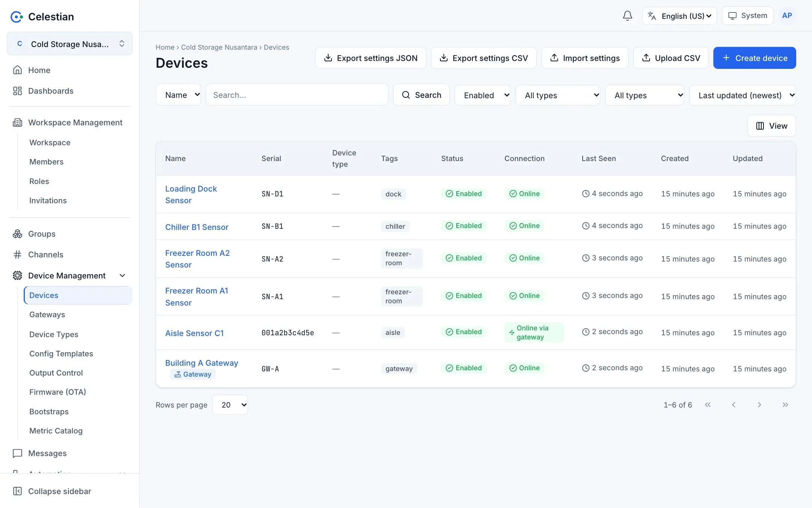The height and width of the screenshot is (508, 812).
Task: Open the View columns button
Action: tap(771, 126)
